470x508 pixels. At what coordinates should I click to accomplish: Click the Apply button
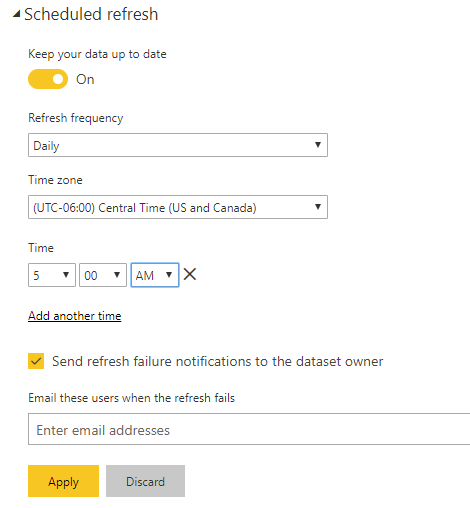click(x=63, y=481)
